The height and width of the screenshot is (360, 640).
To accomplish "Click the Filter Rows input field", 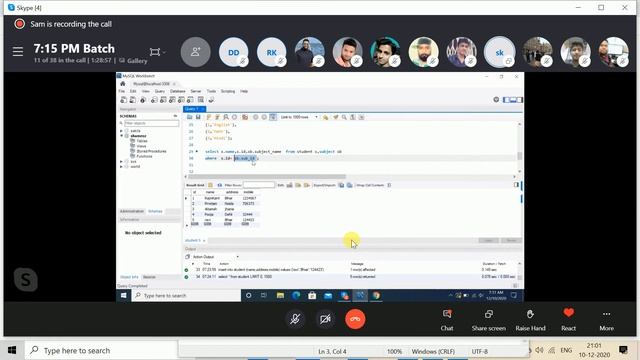I will click(259, 185).
